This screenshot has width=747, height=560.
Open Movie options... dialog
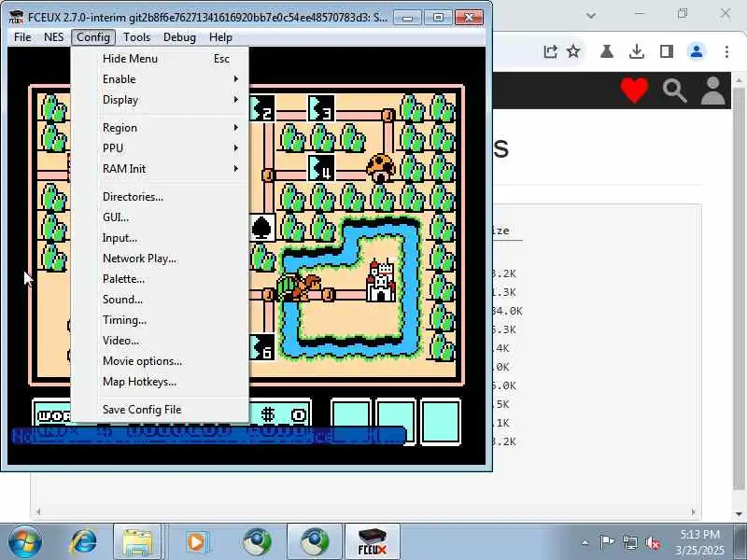(160, 360)
